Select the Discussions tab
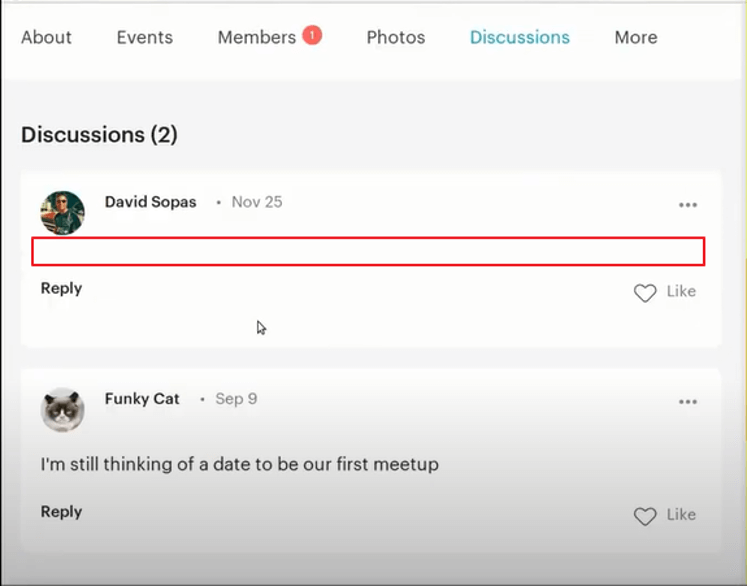This screenshot has width=748, height=586. click(519, 38)
